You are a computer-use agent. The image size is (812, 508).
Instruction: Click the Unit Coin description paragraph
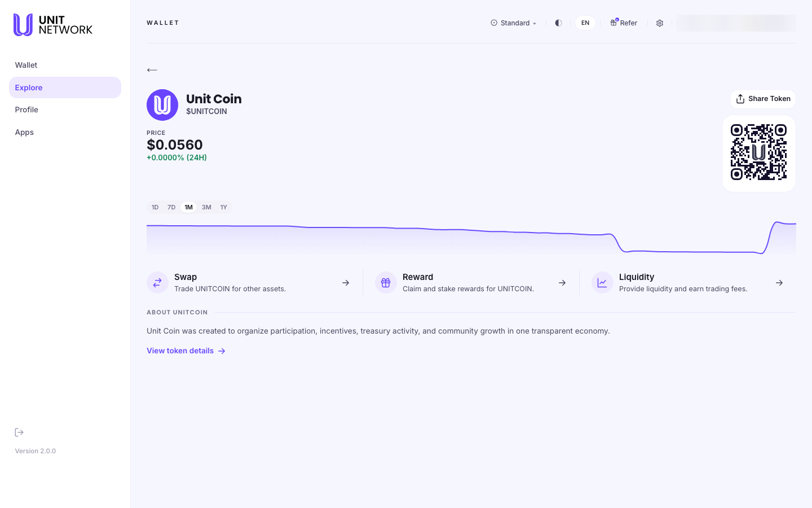[378, 331]
